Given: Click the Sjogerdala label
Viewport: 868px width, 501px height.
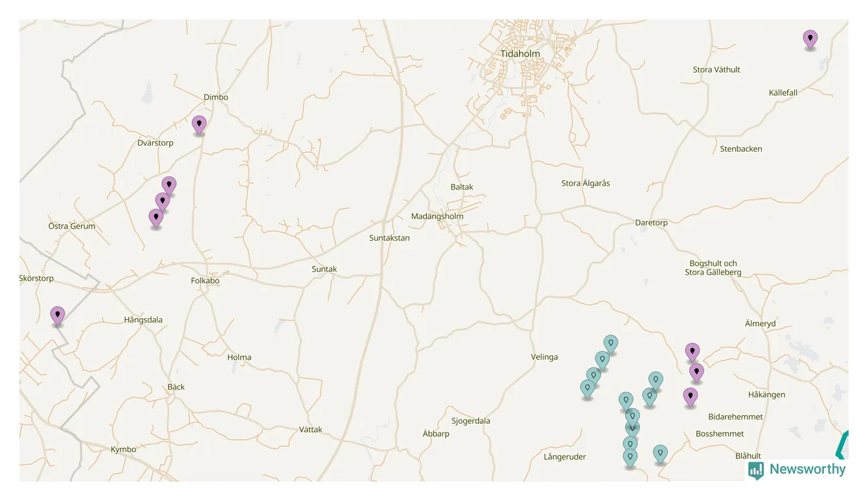Looking at the screenshot, I should (471, 421).
